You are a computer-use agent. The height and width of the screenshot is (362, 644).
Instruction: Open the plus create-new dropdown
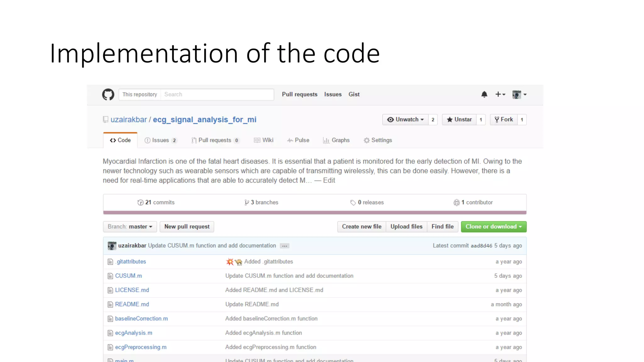500,94
